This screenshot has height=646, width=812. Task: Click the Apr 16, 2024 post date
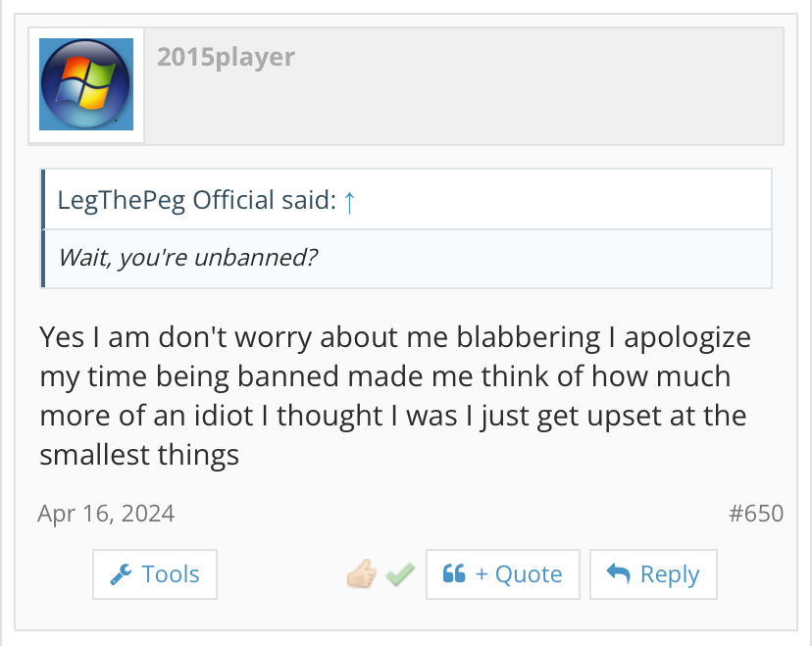pyautogui.click(x=106, y=513)
